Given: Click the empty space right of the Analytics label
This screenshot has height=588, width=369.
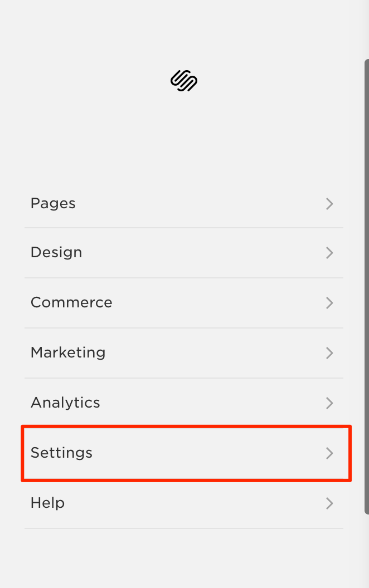Looking at the screenshot, I should (x=212, y=403).
